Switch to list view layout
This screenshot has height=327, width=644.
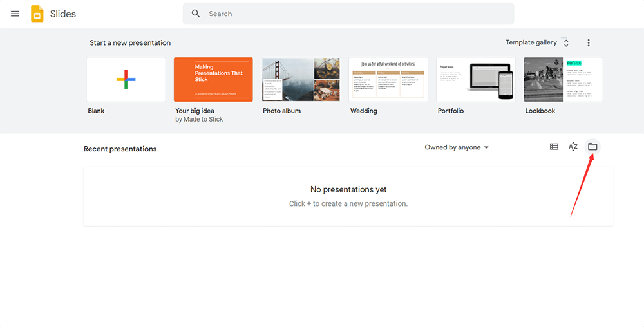point(554,147)
